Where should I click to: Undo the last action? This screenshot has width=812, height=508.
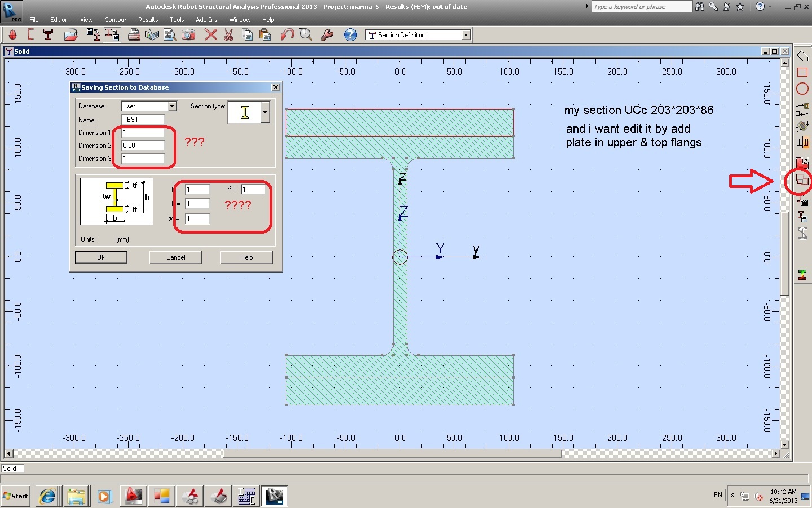(286, 34)
